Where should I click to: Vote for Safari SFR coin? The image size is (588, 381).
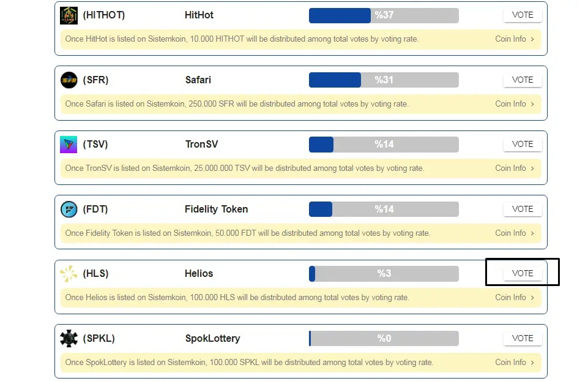523,80
